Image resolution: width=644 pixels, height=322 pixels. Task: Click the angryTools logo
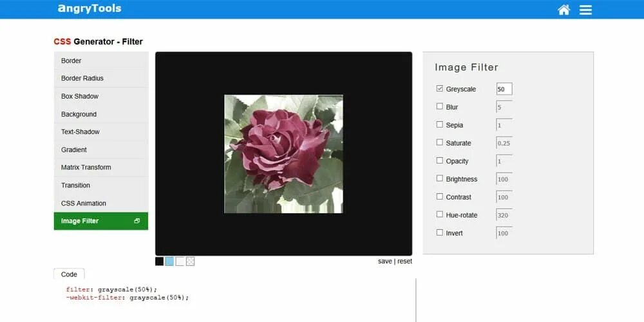[x=90, y=8]
